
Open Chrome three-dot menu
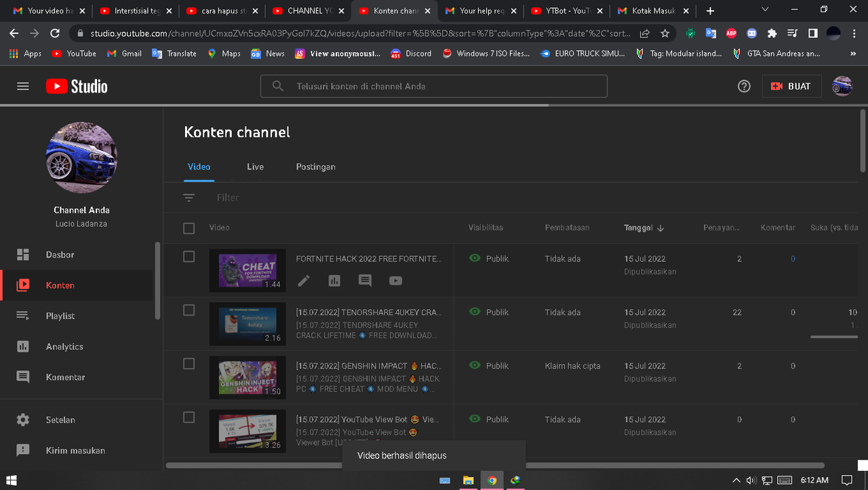pyautogui.click(x=854, y=33)
